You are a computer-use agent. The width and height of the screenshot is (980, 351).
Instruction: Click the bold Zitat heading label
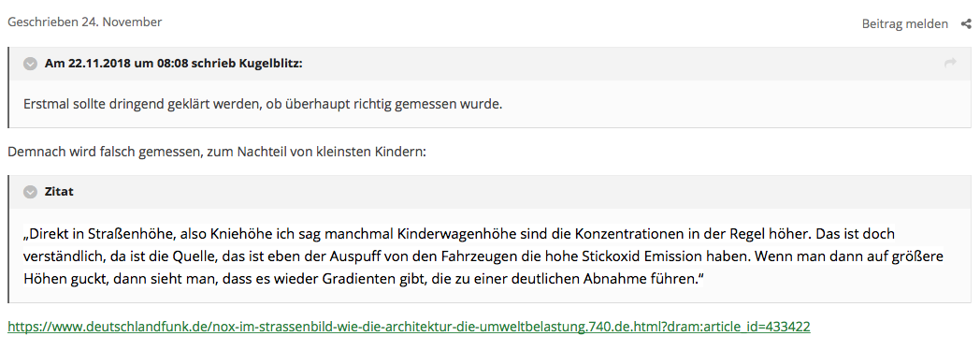[x=59, y=192]
